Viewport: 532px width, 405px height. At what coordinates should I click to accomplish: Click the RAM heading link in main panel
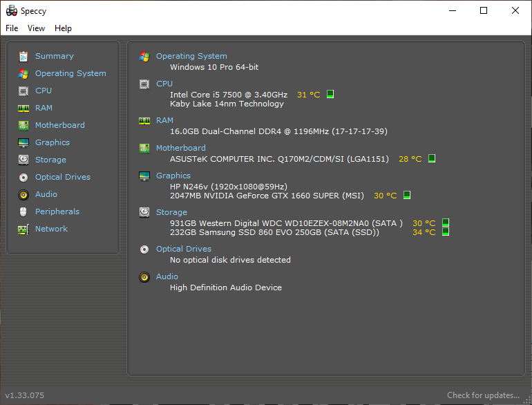pyautogui.click(x=164, y=120)
